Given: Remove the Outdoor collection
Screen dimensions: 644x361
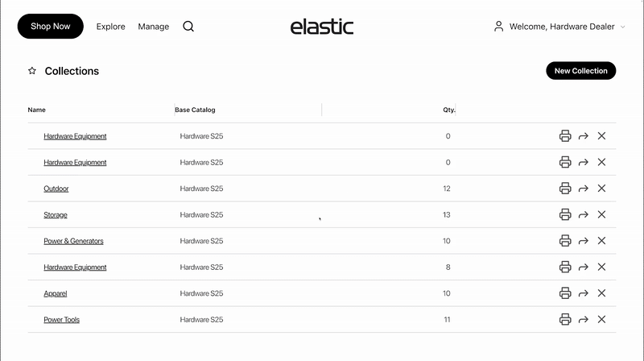Looking at the screenshot, I should click(x=601, y=189).
